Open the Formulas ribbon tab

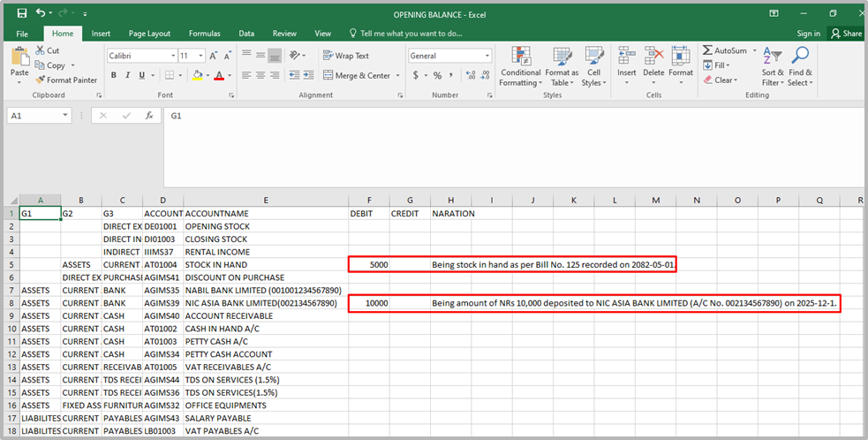(204, 34)
